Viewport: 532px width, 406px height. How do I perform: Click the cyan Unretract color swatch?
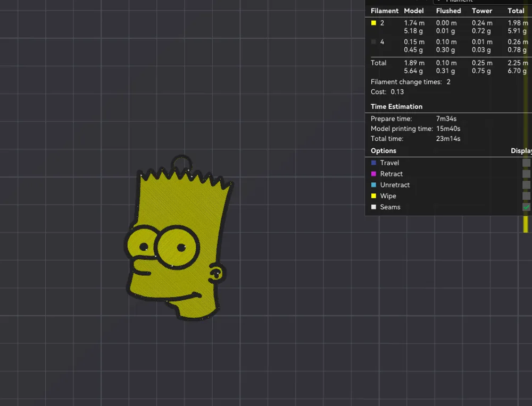373,185
